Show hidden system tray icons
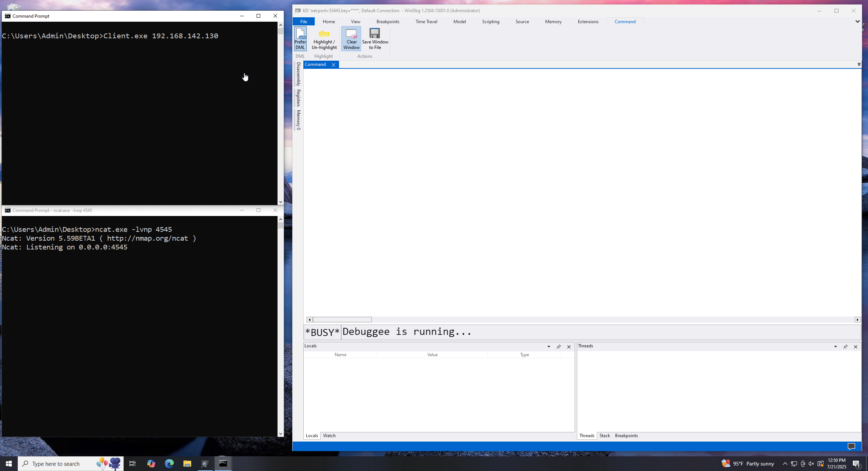868x471 pixels. (x=785, y=464)
